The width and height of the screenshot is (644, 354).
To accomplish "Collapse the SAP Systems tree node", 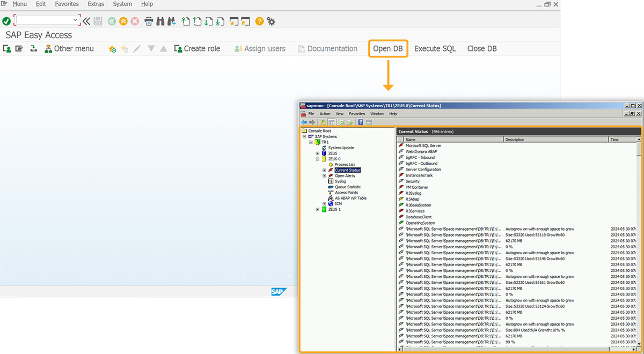I will [x=304, y=137].
